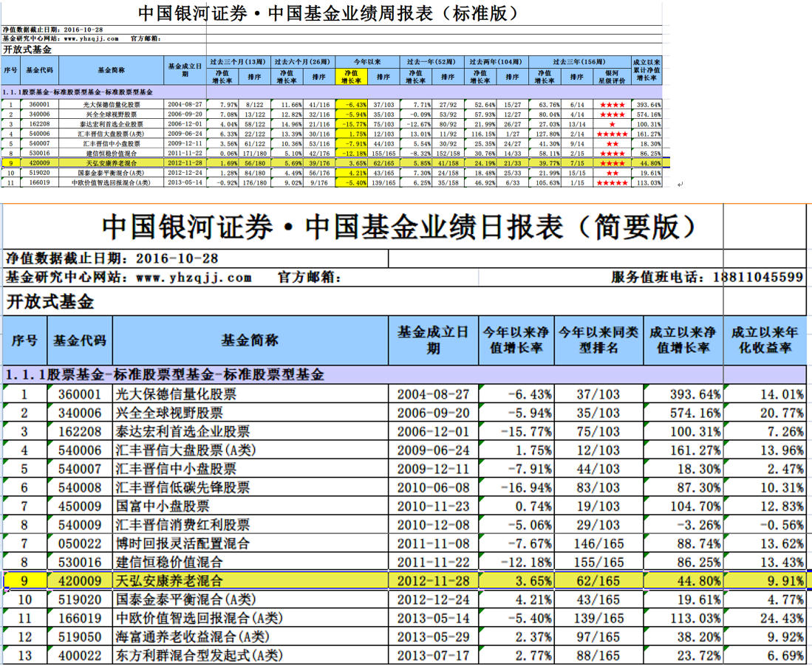812x666 pixels.
Task: Select the 116.15% two-year growth cell
Action: (x=480, y=134)
